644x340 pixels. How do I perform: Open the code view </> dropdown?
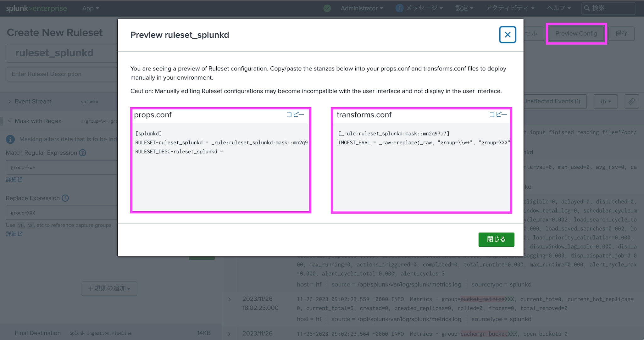coord(606,102)
